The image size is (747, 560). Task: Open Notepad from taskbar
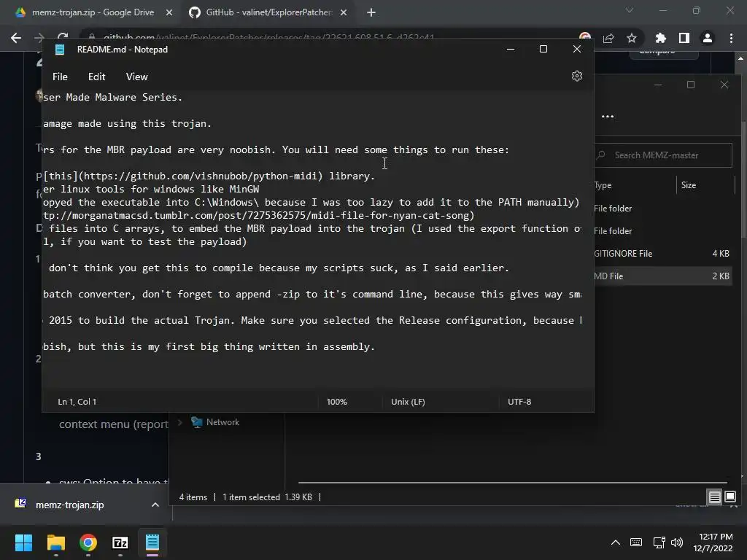(152, 542)
